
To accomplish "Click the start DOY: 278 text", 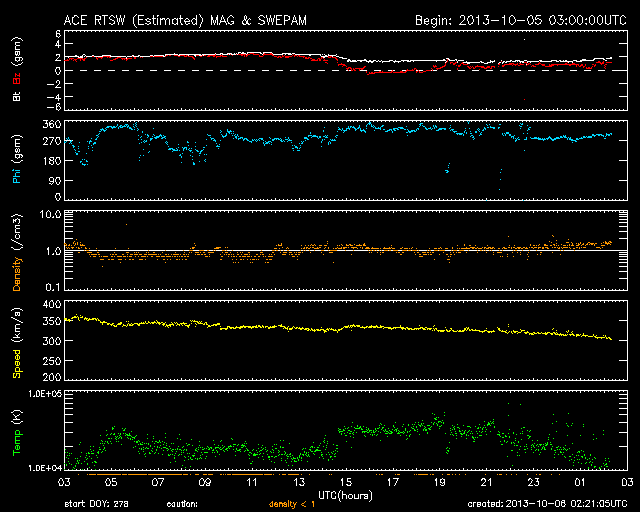I will [x=96, y=505].
